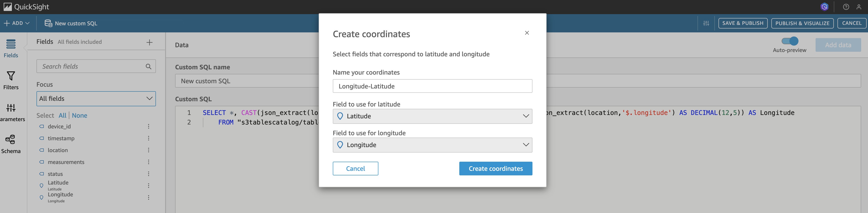Click the Create coordinates button

click(x=495, y=169)
